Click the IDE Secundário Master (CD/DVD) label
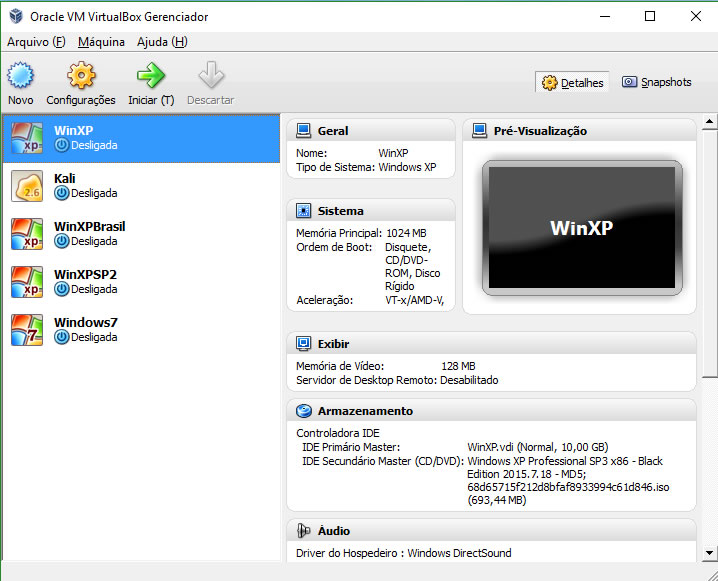Viewport: 718px width, 581px height. pos(383,462)
